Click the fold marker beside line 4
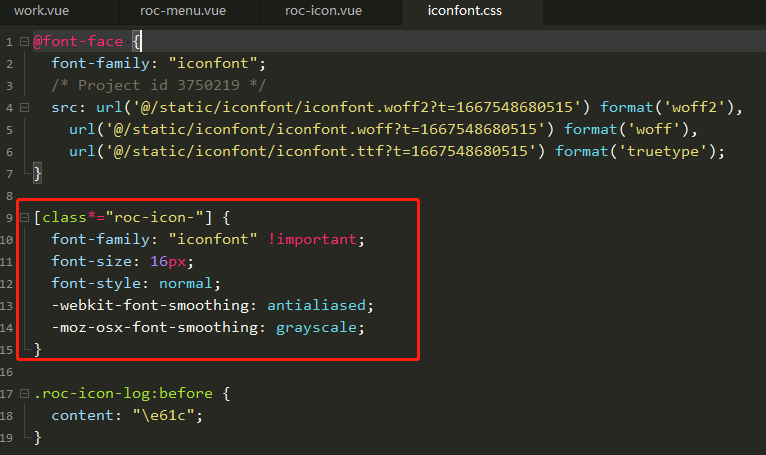 point(23,108)
